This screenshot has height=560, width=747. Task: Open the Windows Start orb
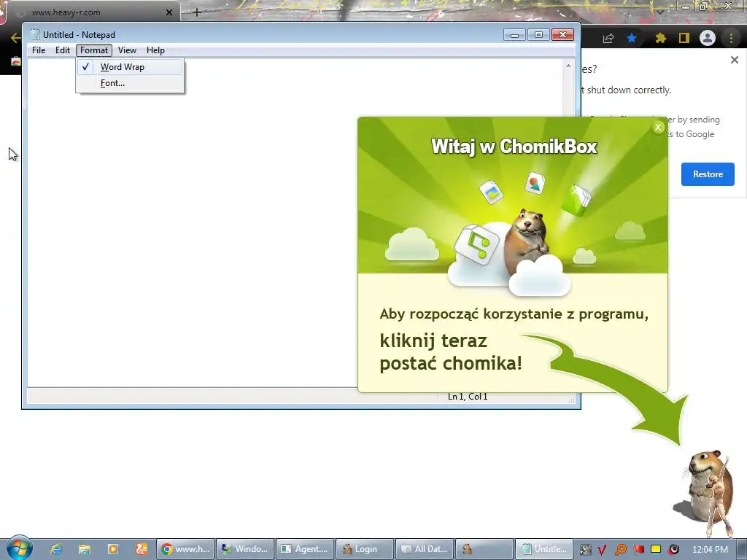(19, 548)
